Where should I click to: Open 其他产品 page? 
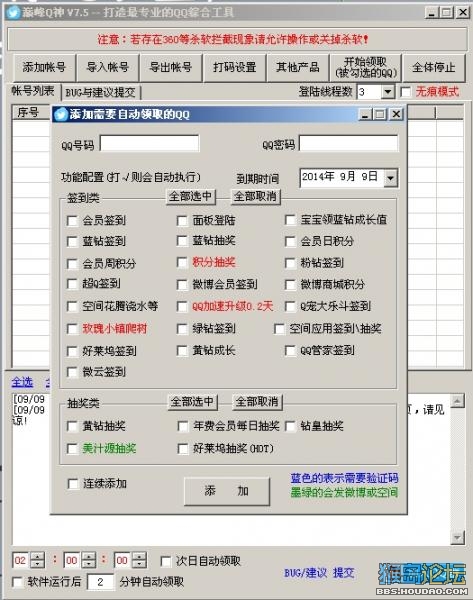click(x=298, y=68)
